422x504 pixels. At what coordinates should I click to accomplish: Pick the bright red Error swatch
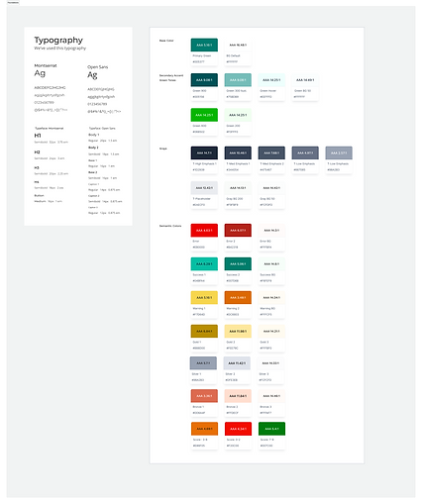pos(204,230)
